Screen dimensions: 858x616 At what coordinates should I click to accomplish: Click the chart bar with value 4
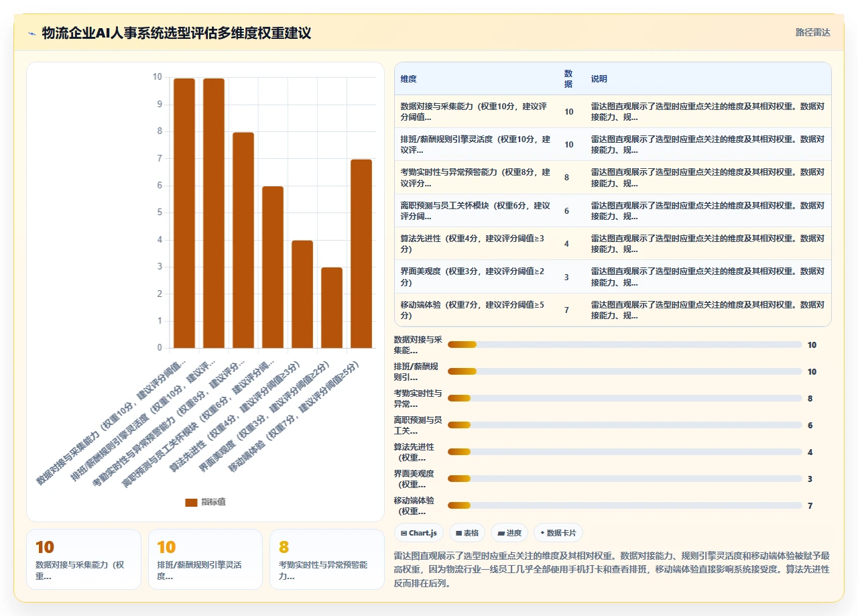(302, 294)
